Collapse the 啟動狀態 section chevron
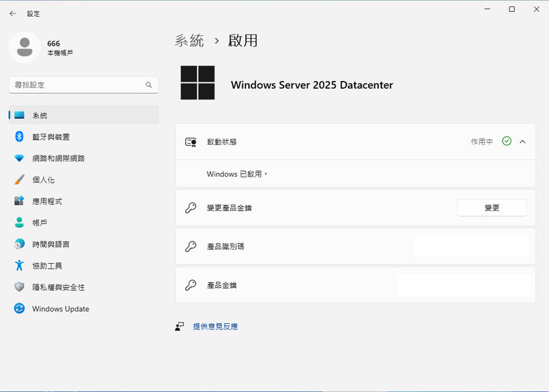549x392 pixels. point(523,141)
